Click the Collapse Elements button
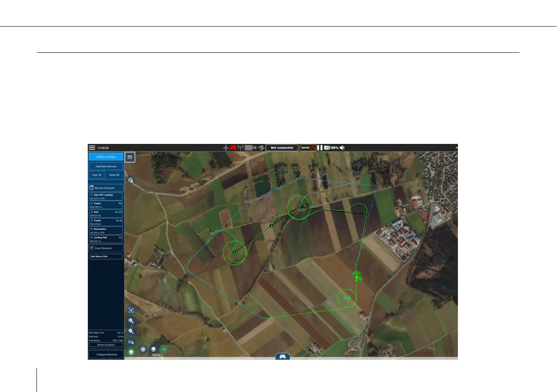The height and width of the screenshot is (392, 557). tap(106, 355)
